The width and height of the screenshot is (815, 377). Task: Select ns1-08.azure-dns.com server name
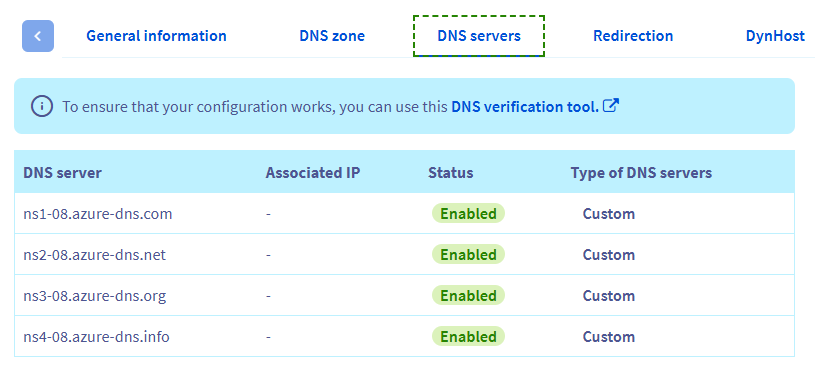[x=98, y=214]
